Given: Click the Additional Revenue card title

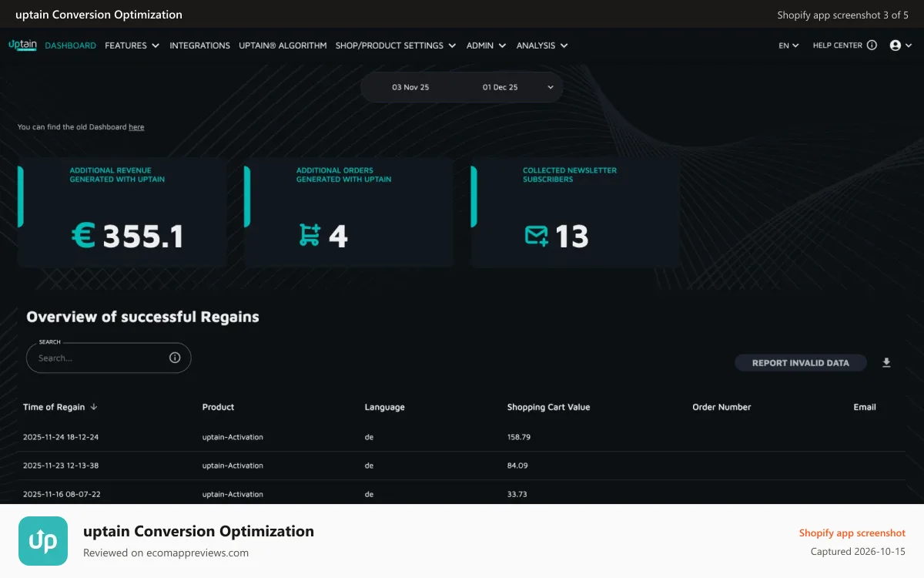Looking at the screenshot, I should coord(117,175).
